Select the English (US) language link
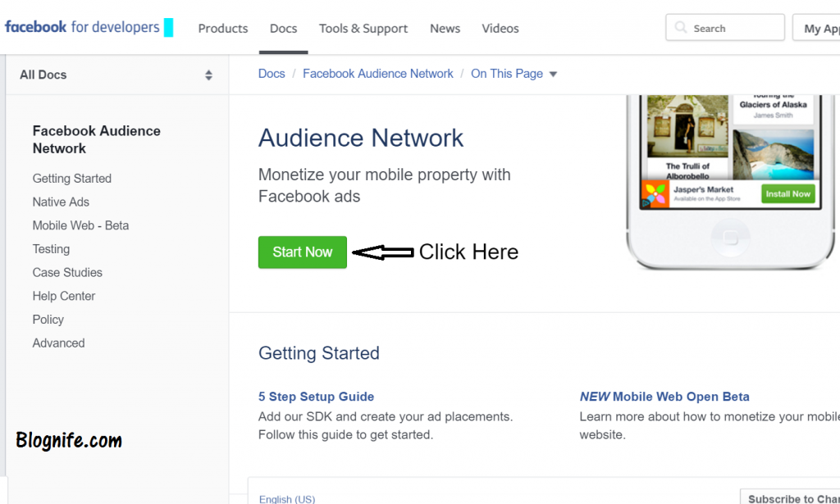Viewport: 840px width, 504px height. coord(287,499)
